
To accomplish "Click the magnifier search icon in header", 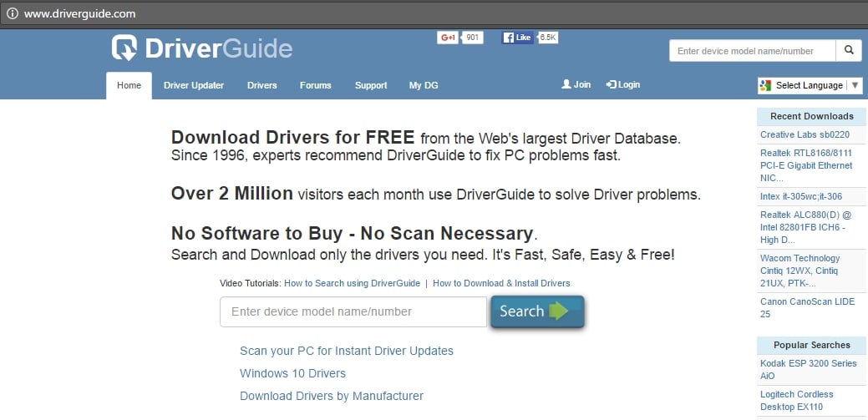I will pos(849,50).
